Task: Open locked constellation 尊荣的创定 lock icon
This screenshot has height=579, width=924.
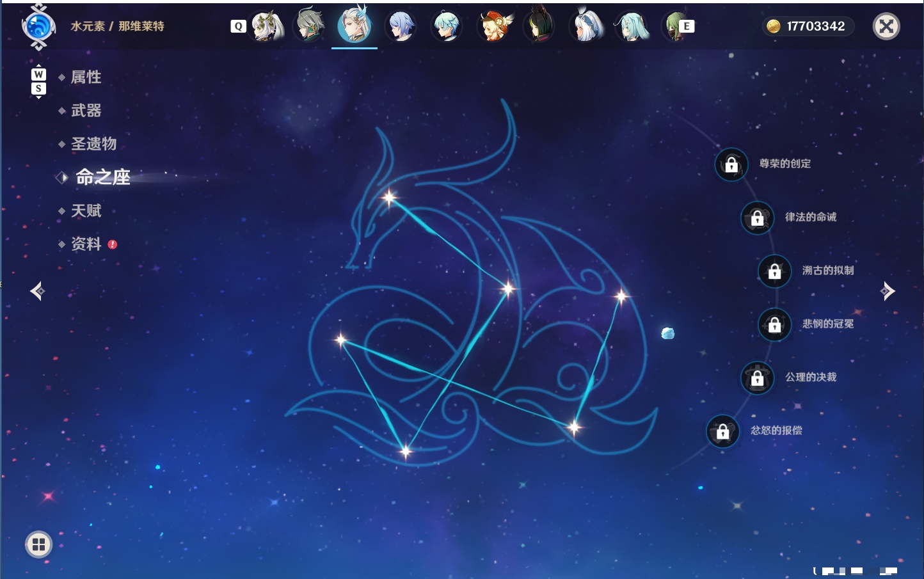Action: click(731, 164)
